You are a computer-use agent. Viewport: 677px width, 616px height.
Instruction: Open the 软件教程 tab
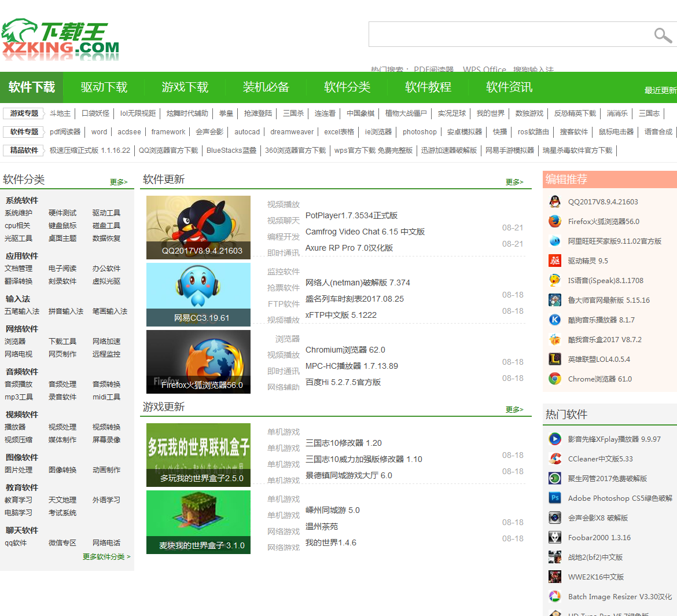(428, 87)
